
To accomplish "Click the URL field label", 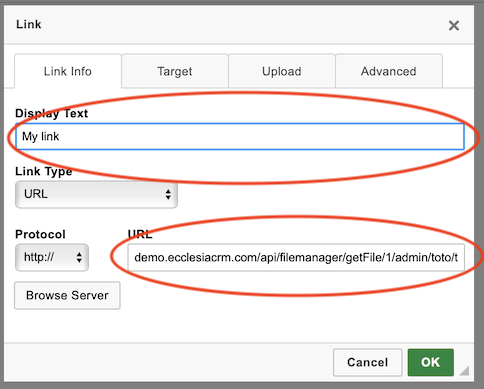I will (x=140, y=234).
